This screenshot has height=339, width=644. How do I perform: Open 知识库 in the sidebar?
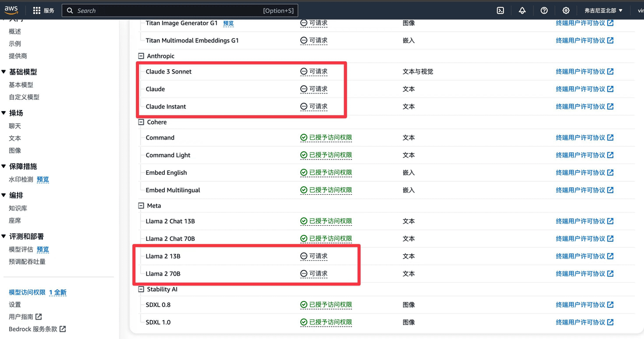pyautogui.click(x=18, y=208)
